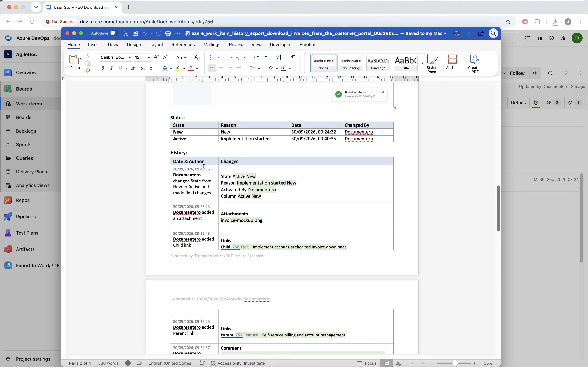Decrease font size button

[x=165, y=57]
